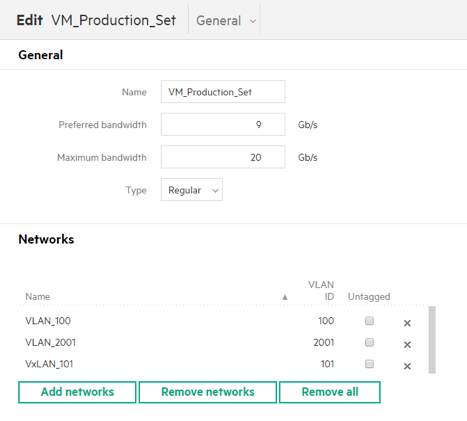Screen dimensions: 467x421
Task: Click the networks list scrollbar
Action: [x=432, y=340]
